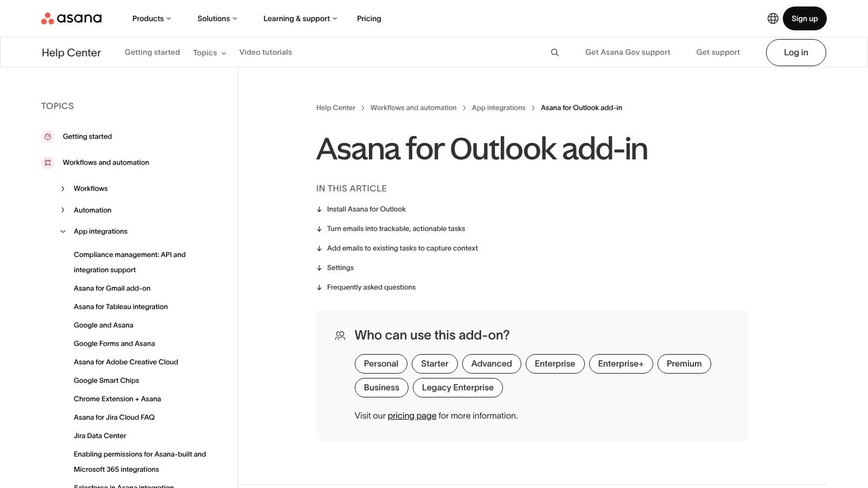Open Asana for Jira Cloud FAQ

click(x=114, y=418)
